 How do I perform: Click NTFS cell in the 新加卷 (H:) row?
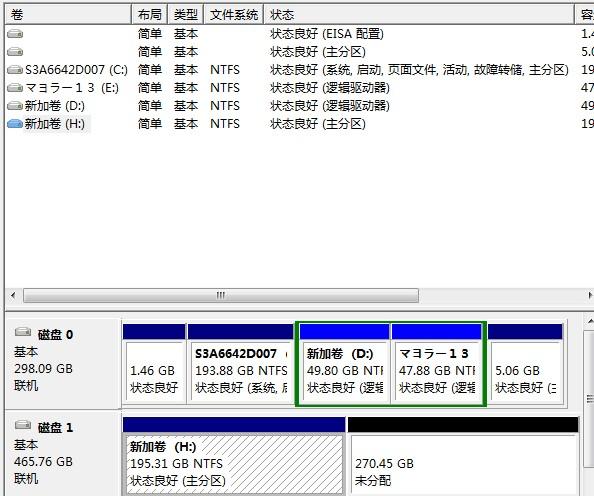click(225, 124)
